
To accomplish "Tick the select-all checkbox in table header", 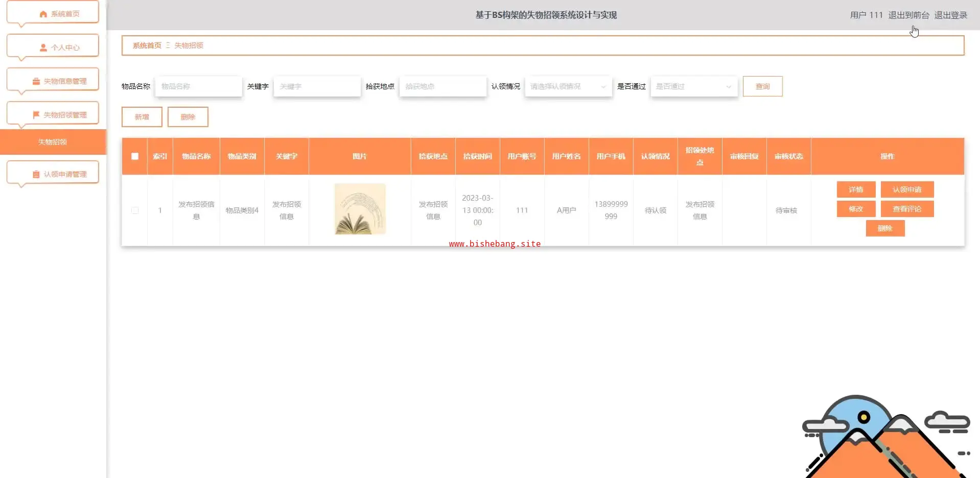I will 135,156.
